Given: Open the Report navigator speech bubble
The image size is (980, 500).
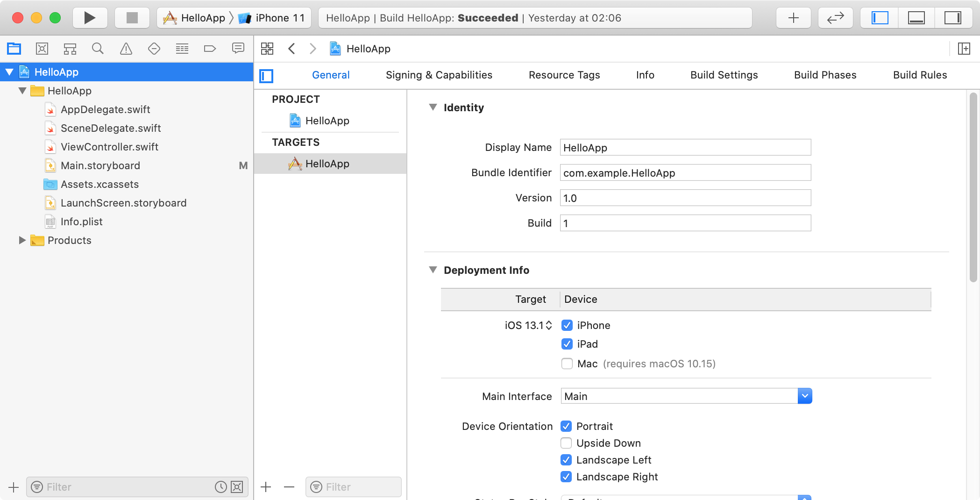Looking at the screenshot, I should tap(238, 49).
